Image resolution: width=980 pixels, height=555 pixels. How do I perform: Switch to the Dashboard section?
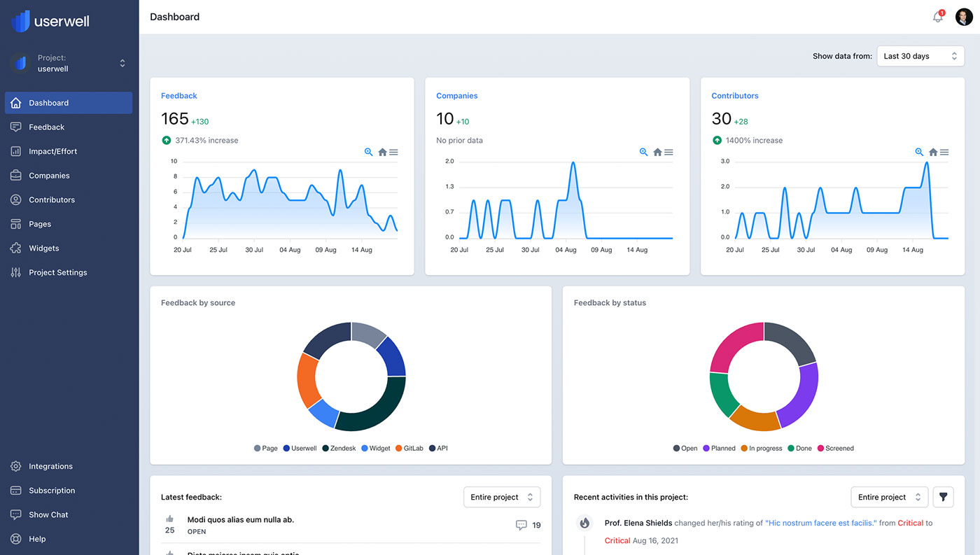click(x=49, y=102)
